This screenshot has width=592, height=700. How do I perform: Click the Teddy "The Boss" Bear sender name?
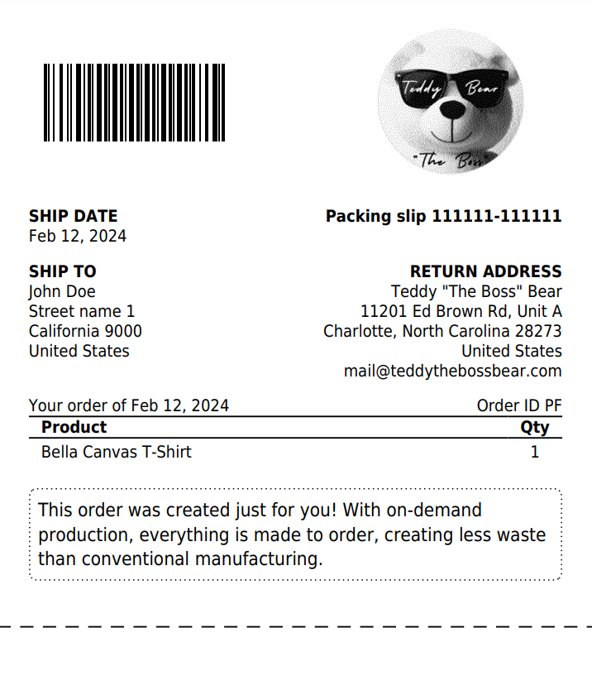[476, 291]
